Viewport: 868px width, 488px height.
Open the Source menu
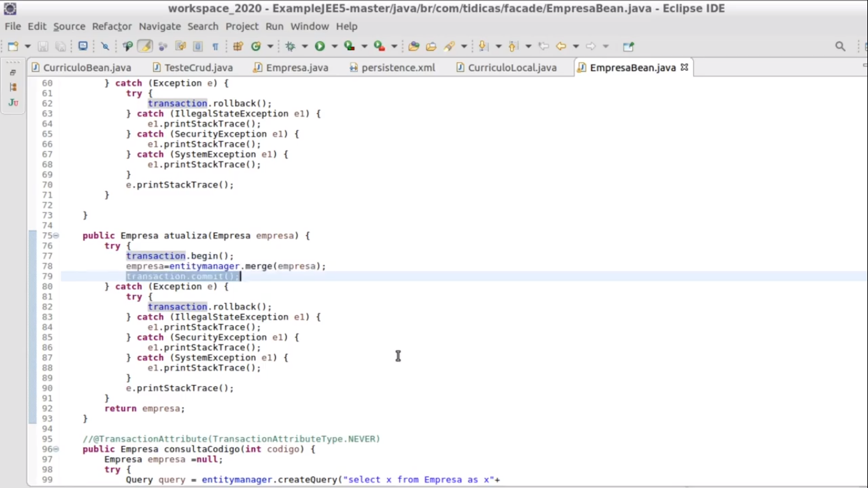click(69, 27)
